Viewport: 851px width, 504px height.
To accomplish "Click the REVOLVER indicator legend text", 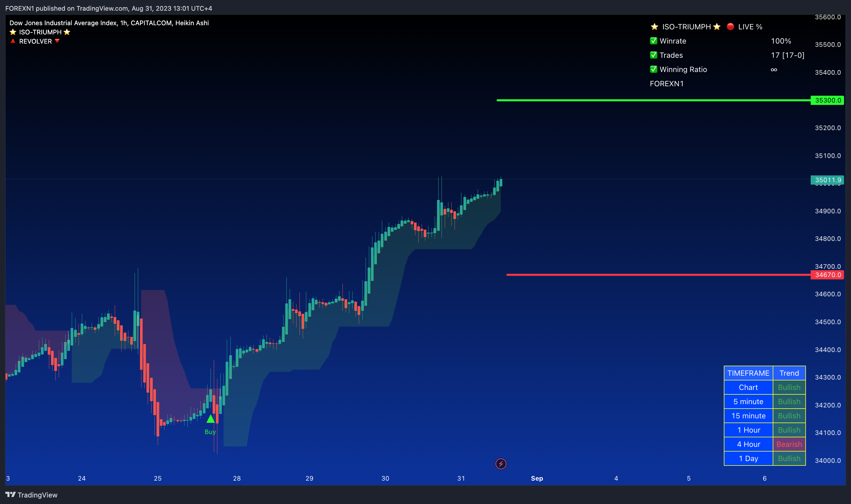I will (x=35, y=41).
